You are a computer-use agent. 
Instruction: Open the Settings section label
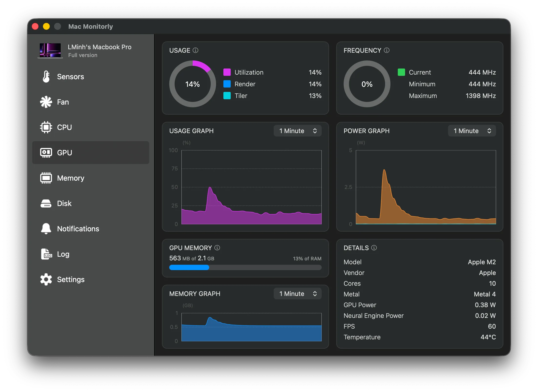point(71,279)
